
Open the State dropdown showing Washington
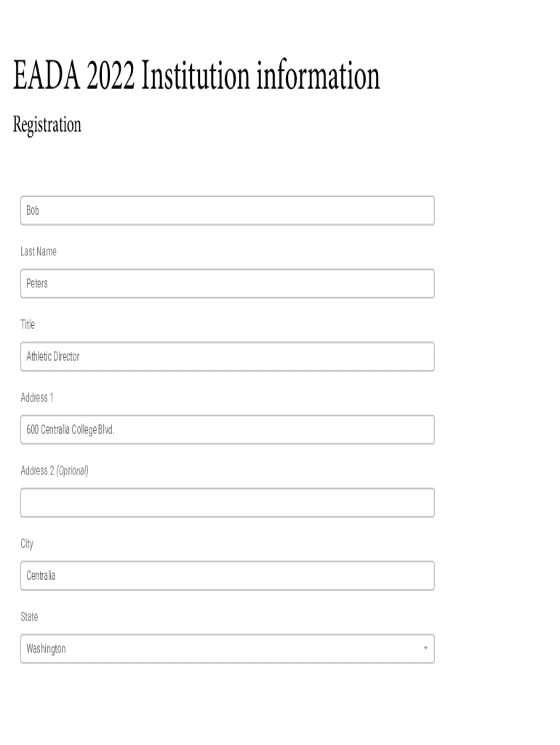[x=227, y=648]
